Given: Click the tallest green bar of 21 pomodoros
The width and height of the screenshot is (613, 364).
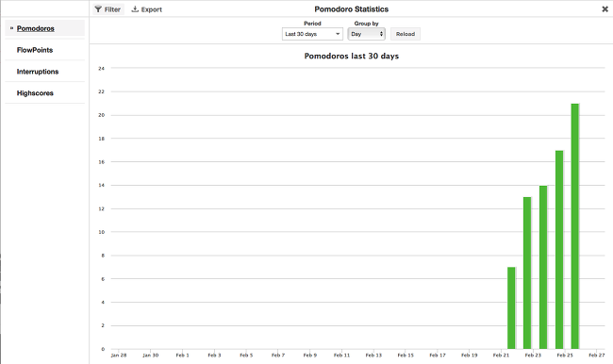Looking at the screenshot, I should coord(575,226).
